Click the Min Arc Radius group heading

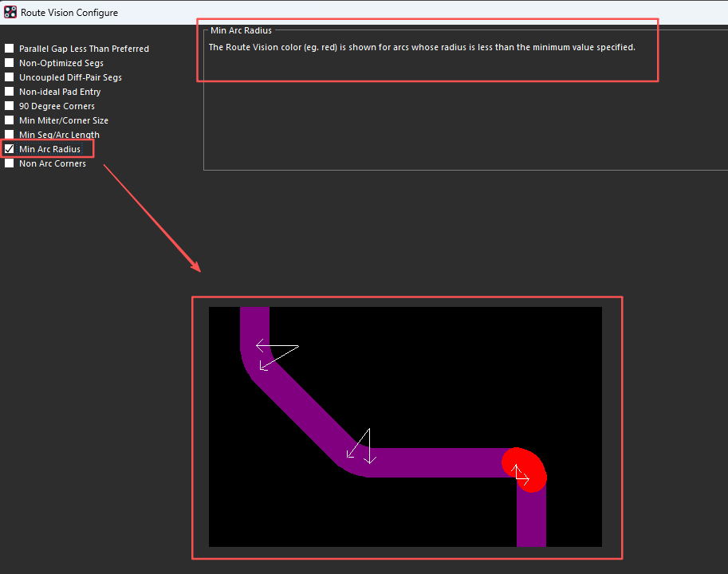[241, 30]
